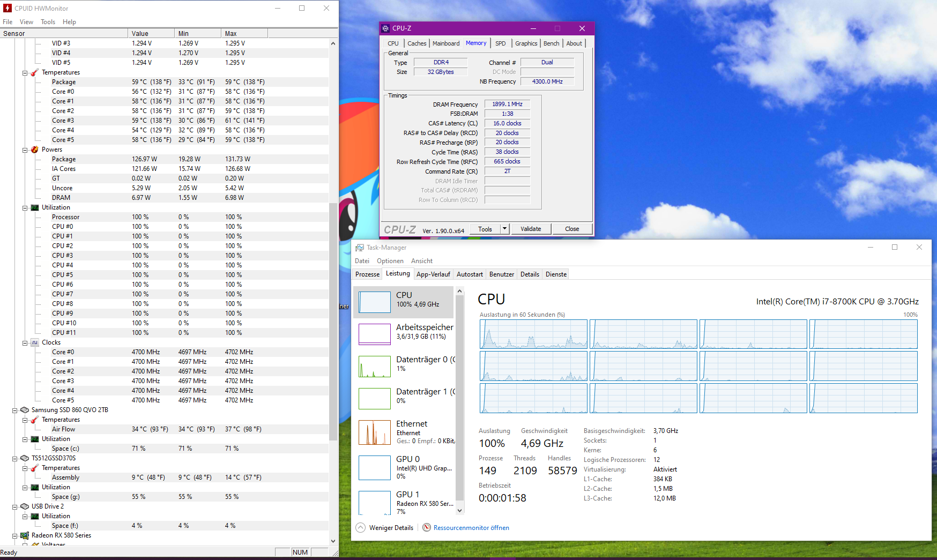
Task: Open the Ressourcenmonitor öffnen link
Action: click(x=471, y=528)
